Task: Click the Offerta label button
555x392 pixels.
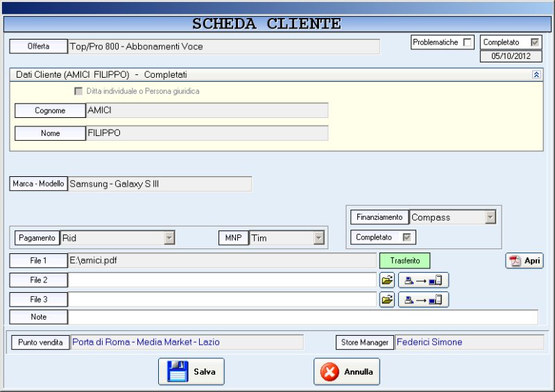Action: coord(38,46)
